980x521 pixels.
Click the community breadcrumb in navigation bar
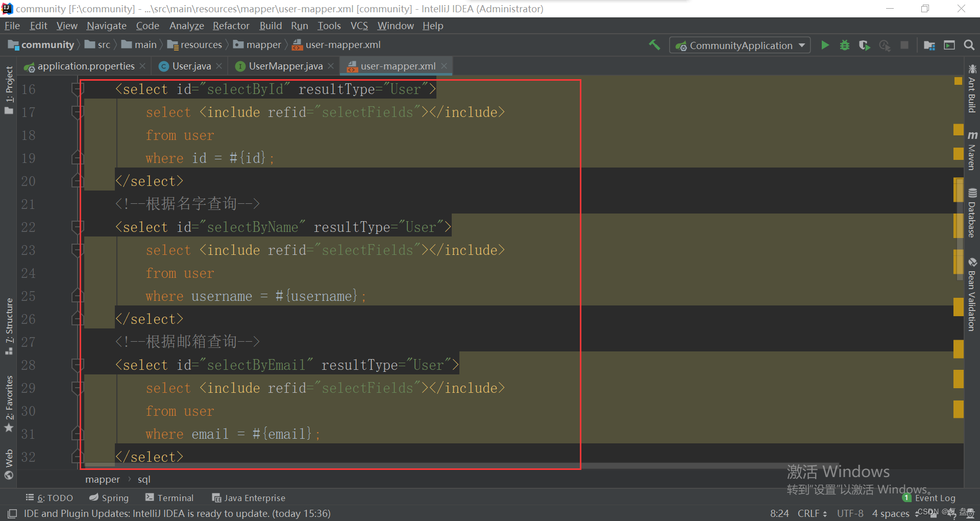pyautogui.click(x=41, y=45)
